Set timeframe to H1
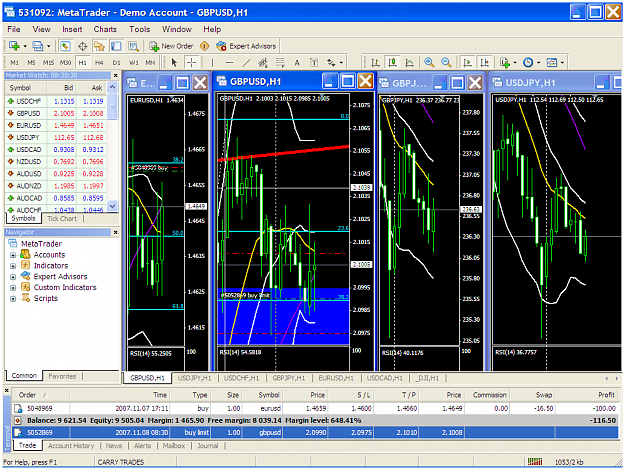The width and height of the screenshot is (625, 470). [82, 63]
